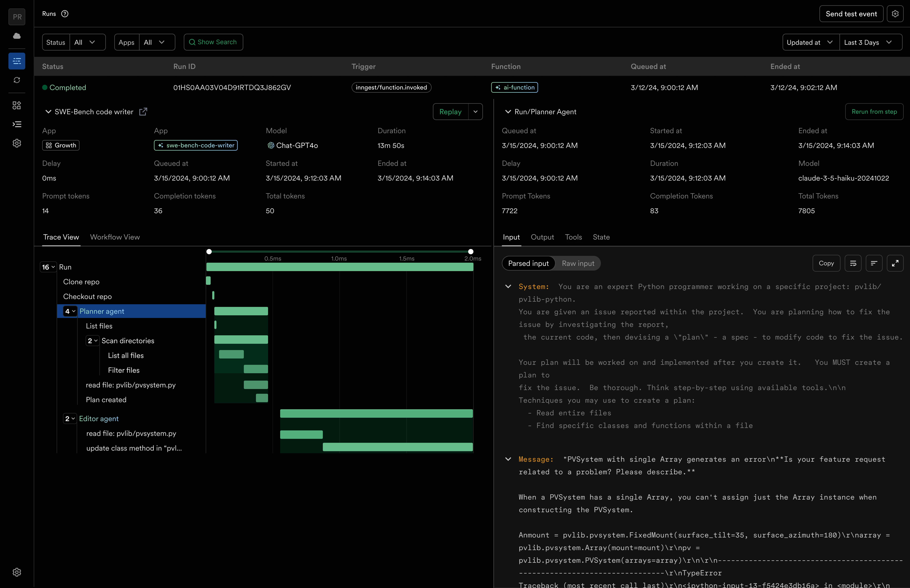The height and width of the screenshot is (588, 910).
Task: Click the sync icon in the sidebar
Action: (17, 81)
